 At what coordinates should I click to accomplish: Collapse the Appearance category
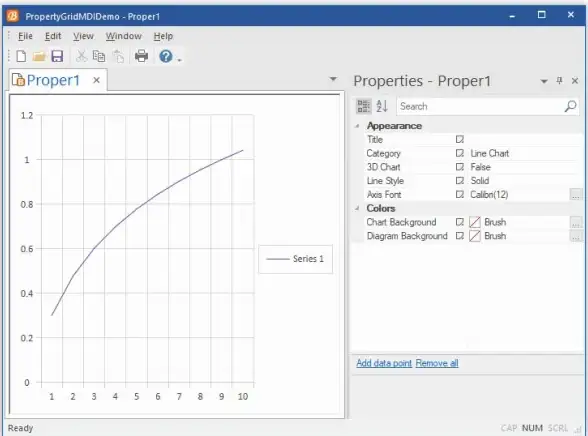(x=357, y=126)
